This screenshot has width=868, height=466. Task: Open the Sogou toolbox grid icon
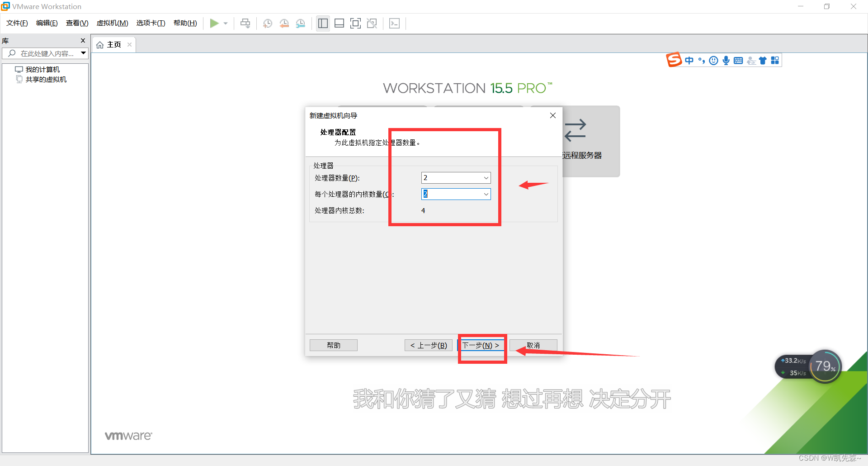[775, 61]
